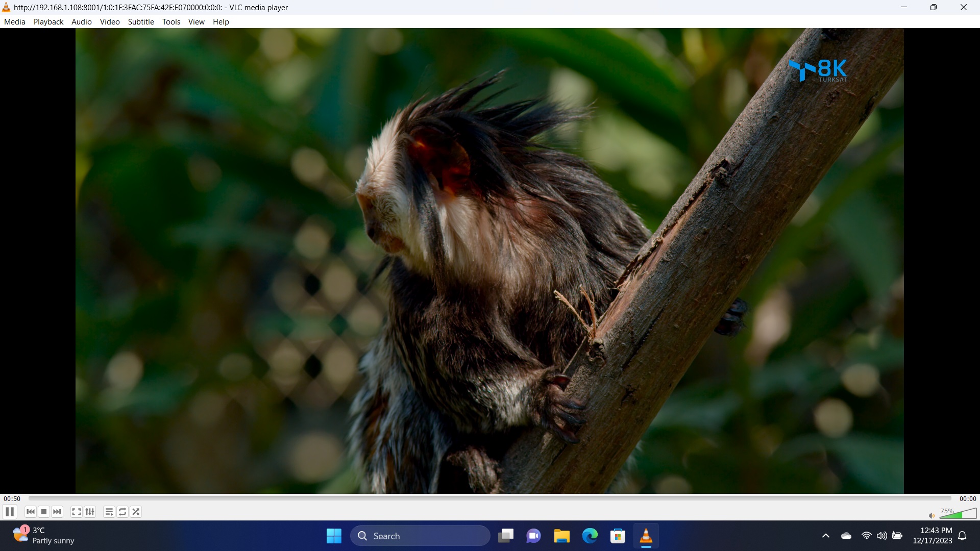Screen dimensions: 980x551
Task: Open the Playback menu
Action: pos(48,22)
